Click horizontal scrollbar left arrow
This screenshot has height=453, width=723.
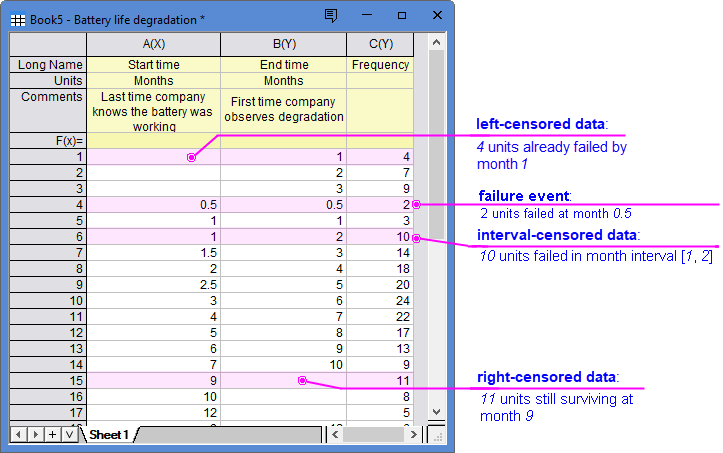coord(335,435)
